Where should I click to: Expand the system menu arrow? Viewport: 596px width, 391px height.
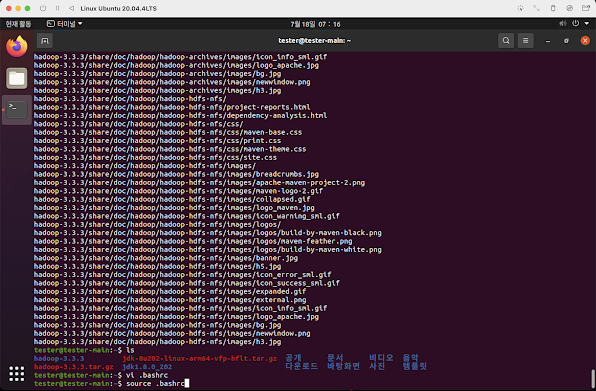(x=587, y=24)
